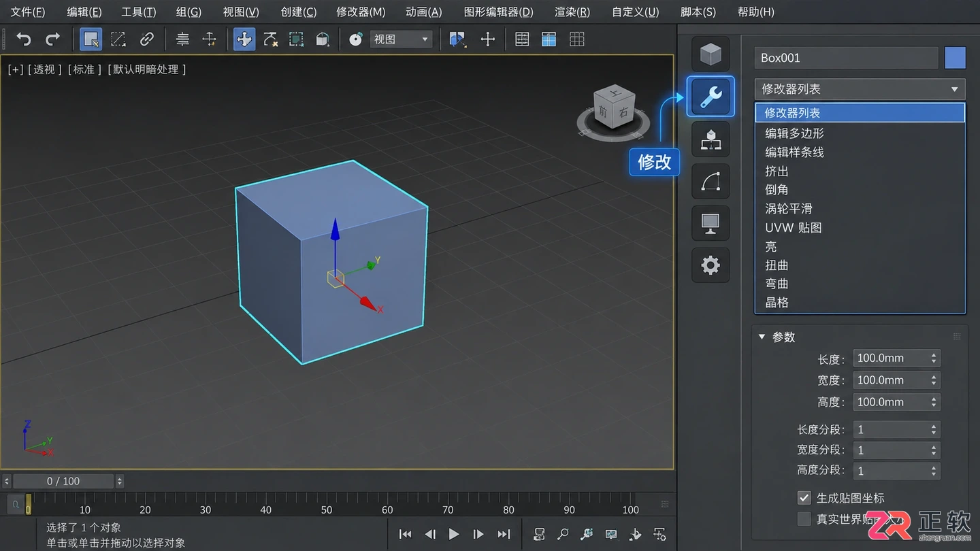Image resolution: width=980 pixels, height=551 pixels.
Task: Click the Undo arrow icon
Action: coord(24,39)
